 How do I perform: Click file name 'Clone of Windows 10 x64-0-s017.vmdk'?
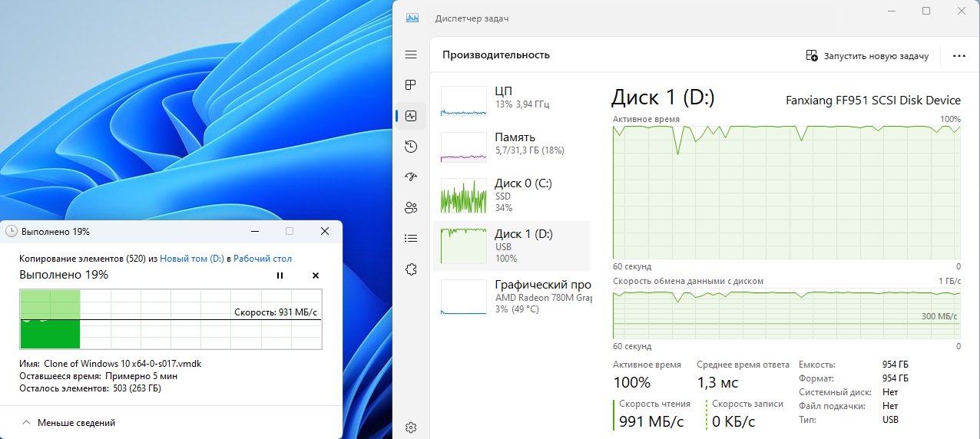(x=122, y=364)
